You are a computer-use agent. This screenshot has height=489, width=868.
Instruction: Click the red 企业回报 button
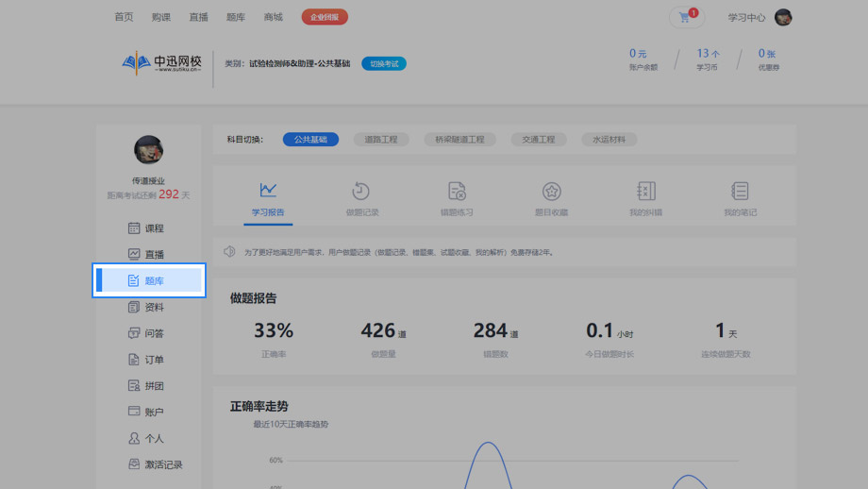tap(325, 17)
